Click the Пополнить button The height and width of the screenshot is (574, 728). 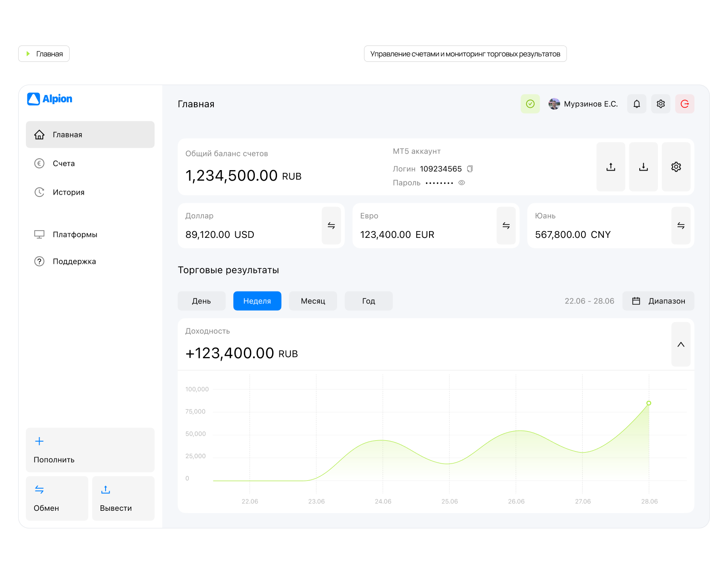tap(90, 450)
